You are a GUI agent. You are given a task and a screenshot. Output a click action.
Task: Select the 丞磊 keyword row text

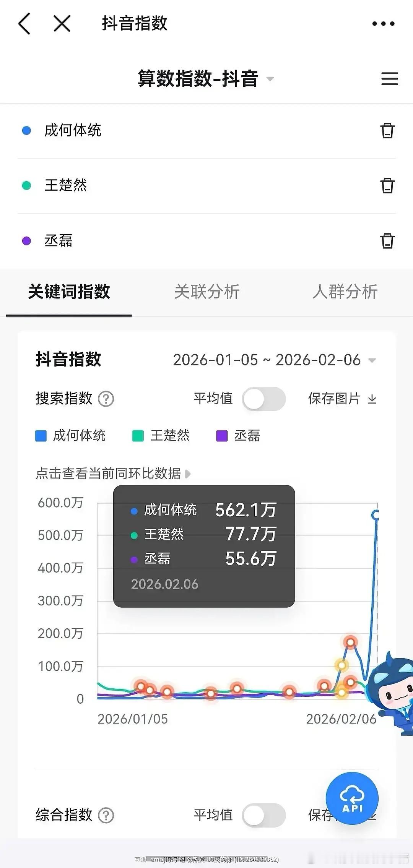coord(59,241)
